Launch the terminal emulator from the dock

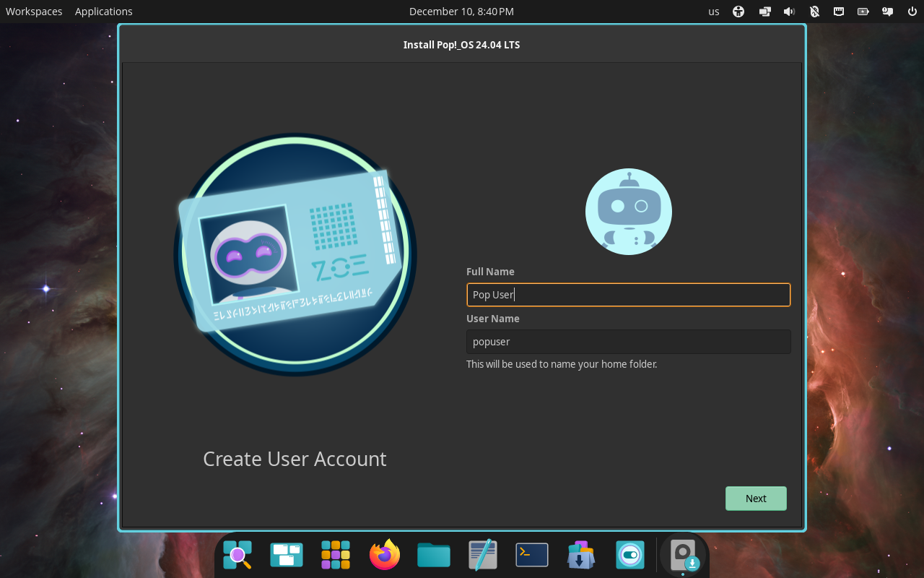(x=532, y=555)
